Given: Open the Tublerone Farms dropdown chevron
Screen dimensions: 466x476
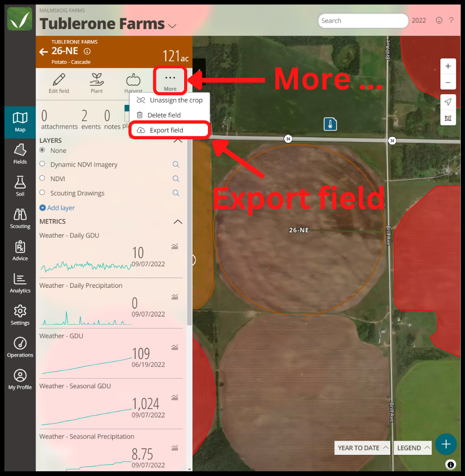Looking at the screenshot, I should tap(172, 26).
